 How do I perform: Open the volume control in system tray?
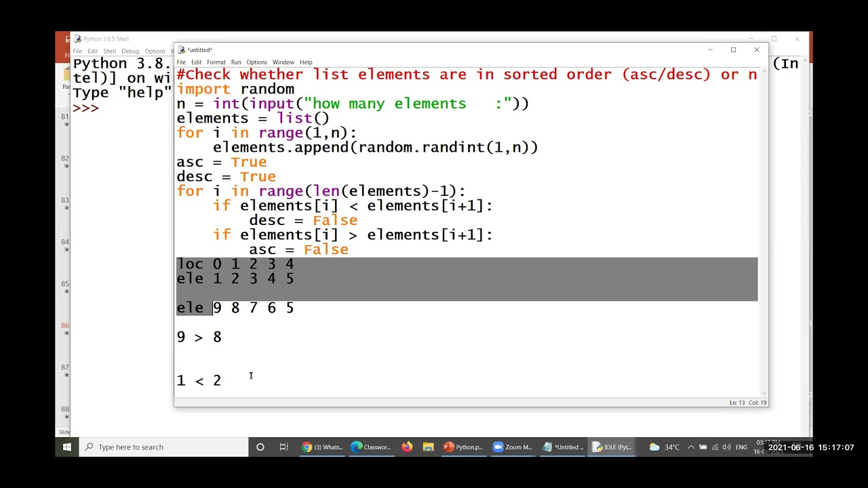coord(726,447)
